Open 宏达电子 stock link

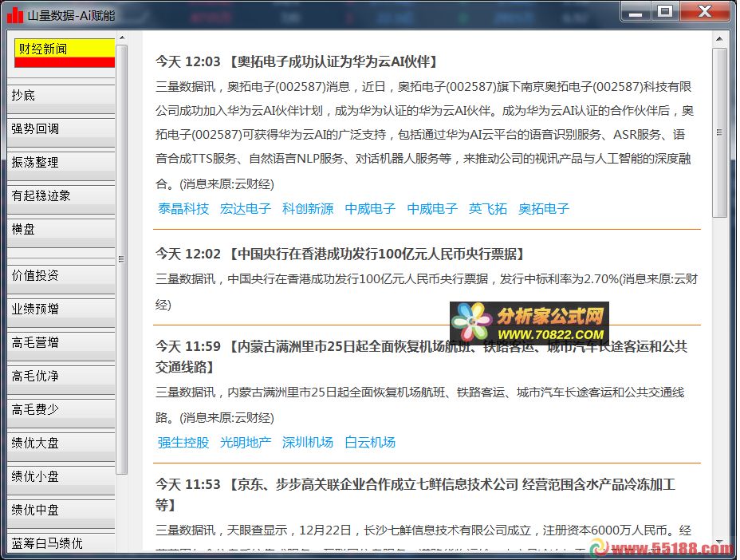click(x=246, y=209)
